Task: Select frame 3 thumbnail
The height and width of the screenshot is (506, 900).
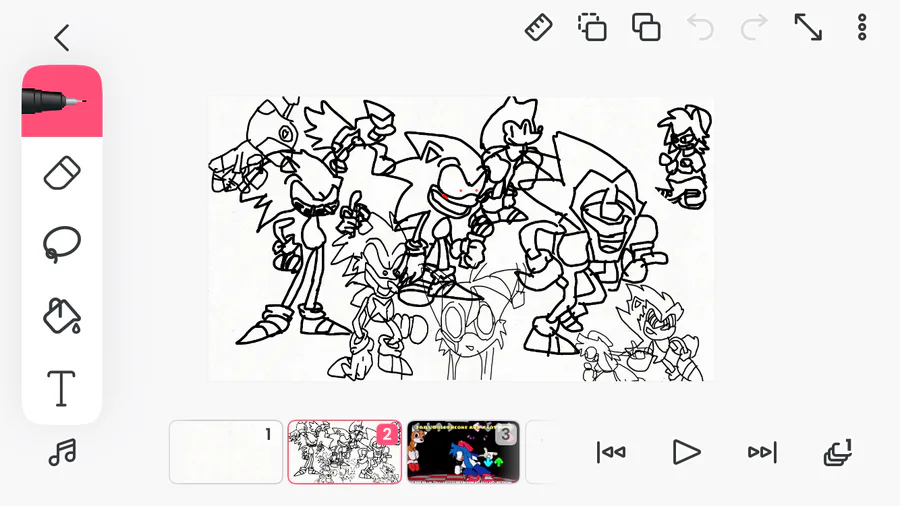Action: click(463, 452)
